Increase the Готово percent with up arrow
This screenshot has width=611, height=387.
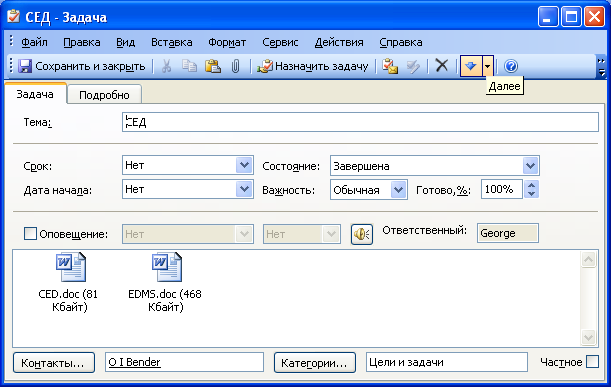point(532,185)
